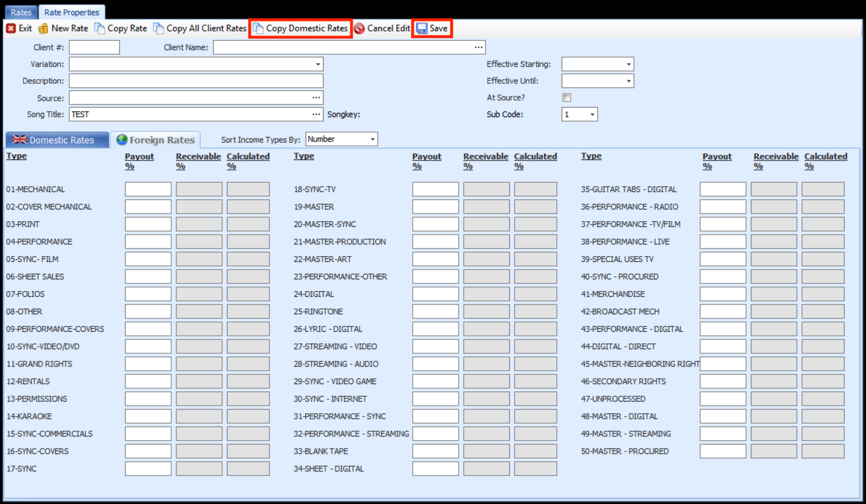Open the Effective Starting date dropdown
866x504 pixels.
[629, 64]
